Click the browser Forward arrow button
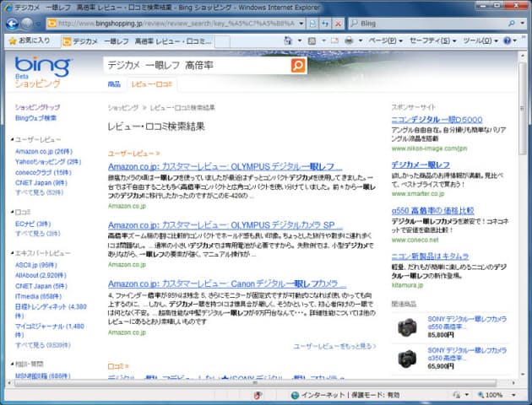The image size is (532, 405). pyautogui.click(x=26, y=24)
